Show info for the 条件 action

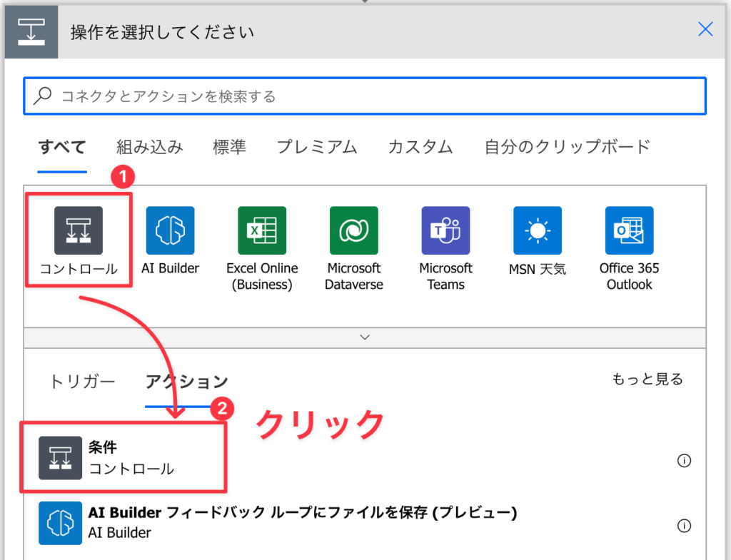pyautogui.click(x=684, y=461)
